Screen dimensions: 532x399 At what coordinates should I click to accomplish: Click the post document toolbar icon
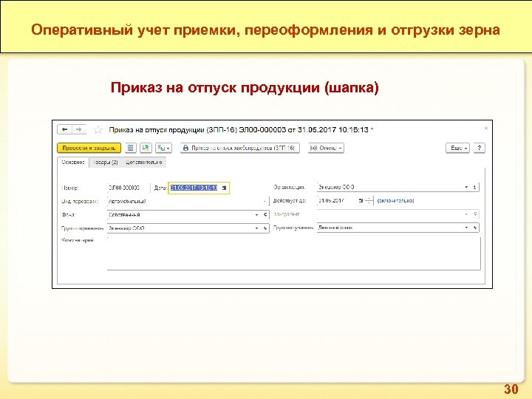(x=146, y=148)
